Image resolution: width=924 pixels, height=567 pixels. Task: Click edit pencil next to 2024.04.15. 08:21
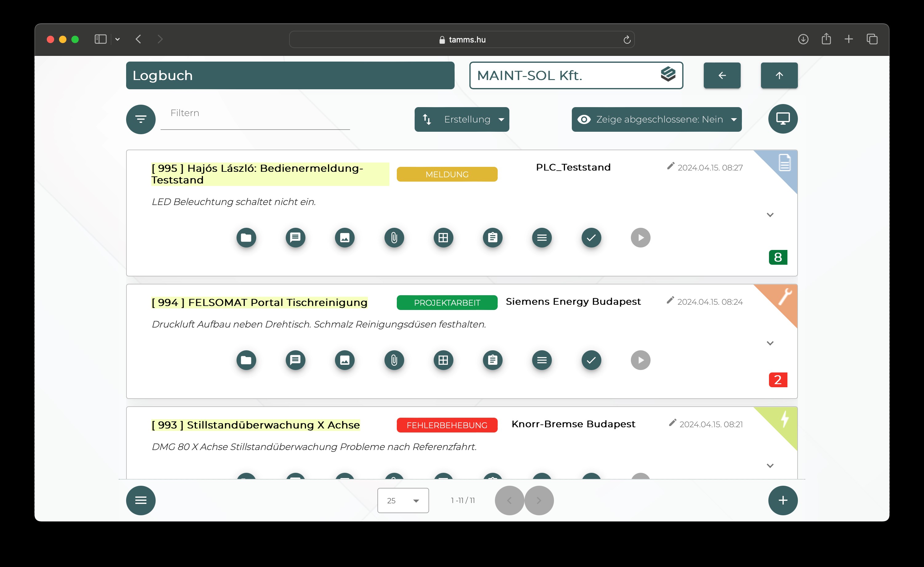click(672, 423)
